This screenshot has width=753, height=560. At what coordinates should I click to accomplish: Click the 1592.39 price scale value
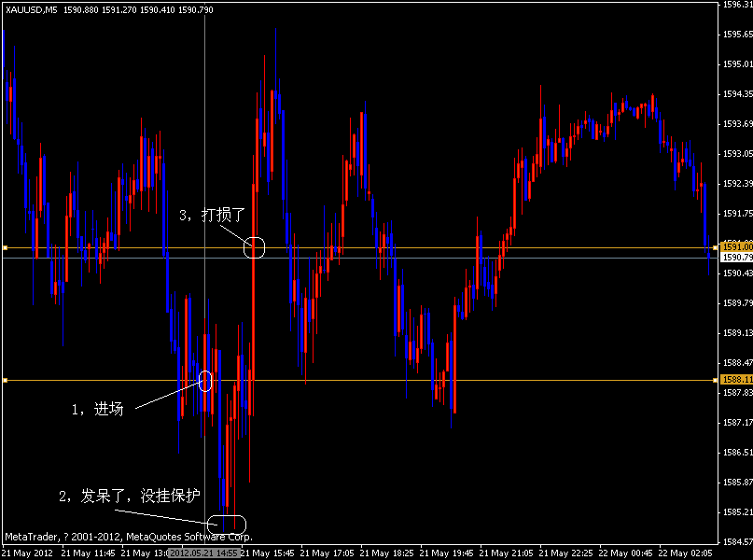click(738, 184)
